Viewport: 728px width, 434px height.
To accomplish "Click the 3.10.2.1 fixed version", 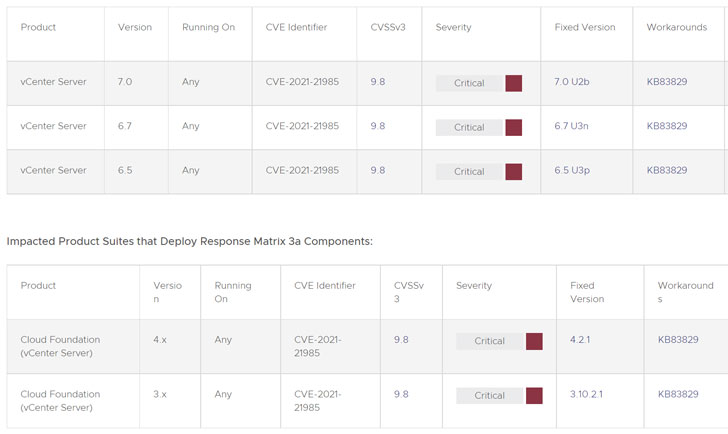I will coord(587,394).
